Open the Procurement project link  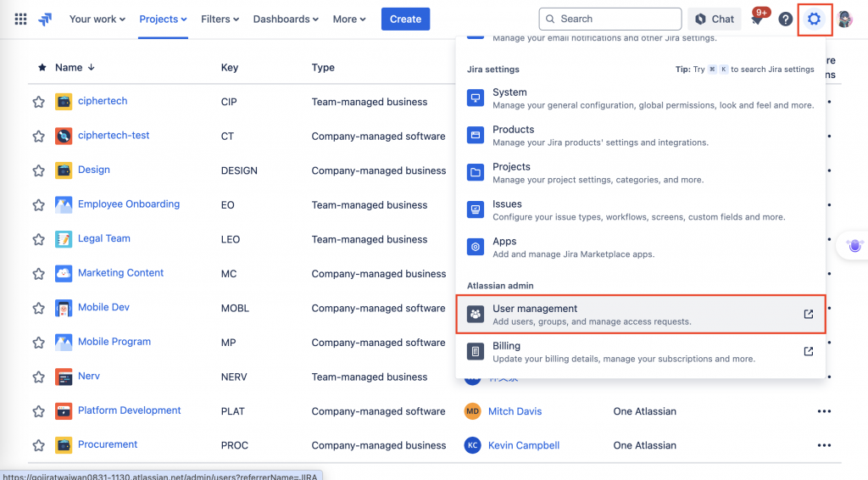click(x=108, y=444)
